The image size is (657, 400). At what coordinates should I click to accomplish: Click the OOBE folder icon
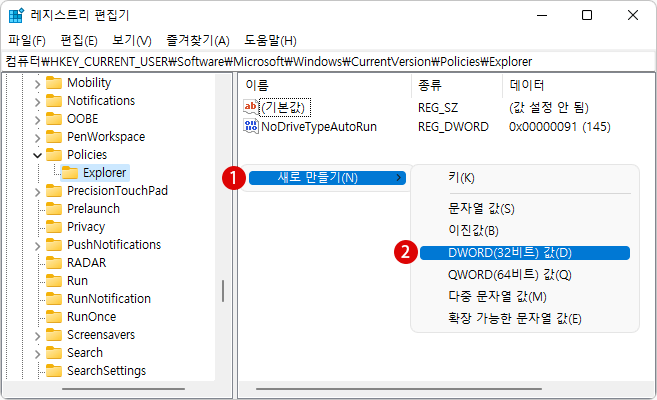tap(54, 119)
